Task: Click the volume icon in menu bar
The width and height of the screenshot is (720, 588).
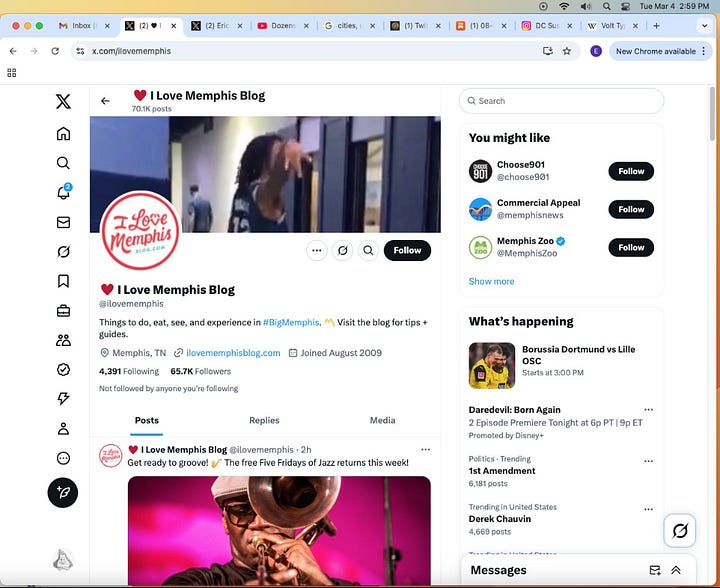Action: (x=586, y=6)
